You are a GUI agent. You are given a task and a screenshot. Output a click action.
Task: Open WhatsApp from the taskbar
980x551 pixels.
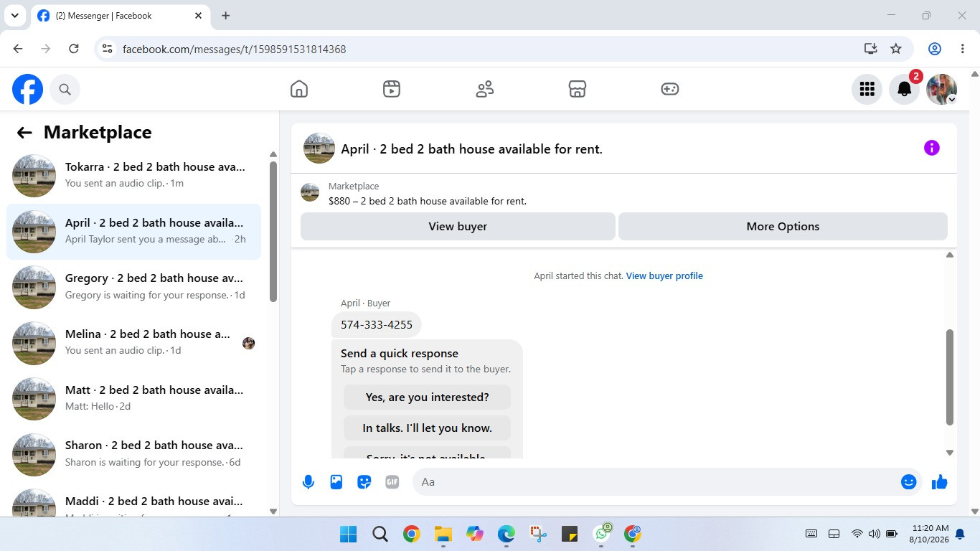(602, 534)
